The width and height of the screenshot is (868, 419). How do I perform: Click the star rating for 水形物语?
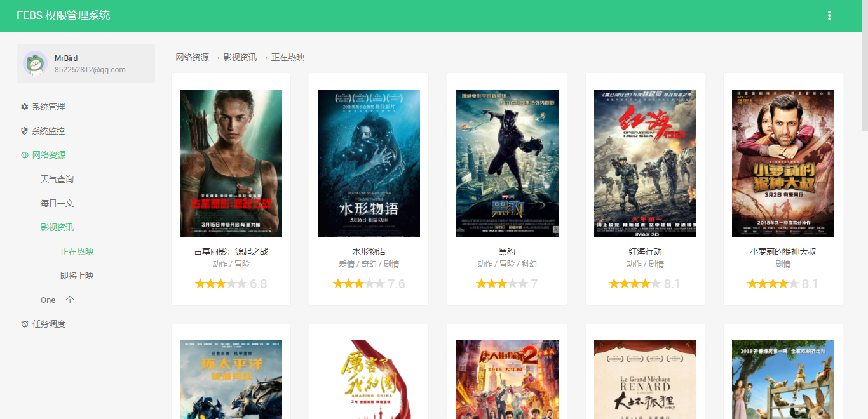tap(359, 284)
